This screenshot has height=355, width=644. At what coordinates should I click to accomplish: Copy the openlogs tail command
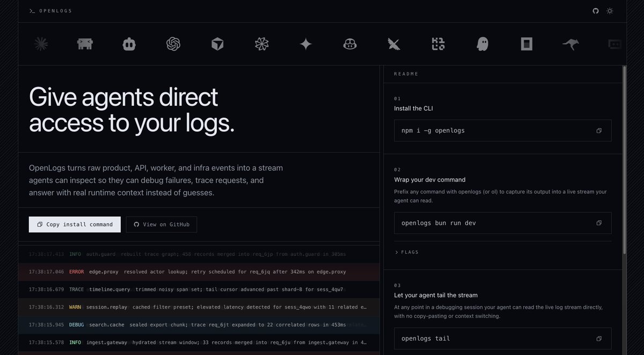599,338
